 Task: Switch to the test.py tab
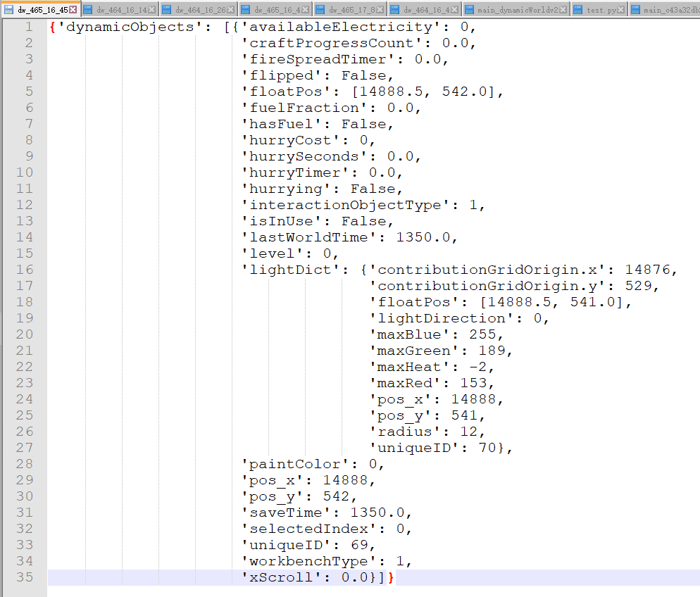pyautogui.click(x=599, y=10)
